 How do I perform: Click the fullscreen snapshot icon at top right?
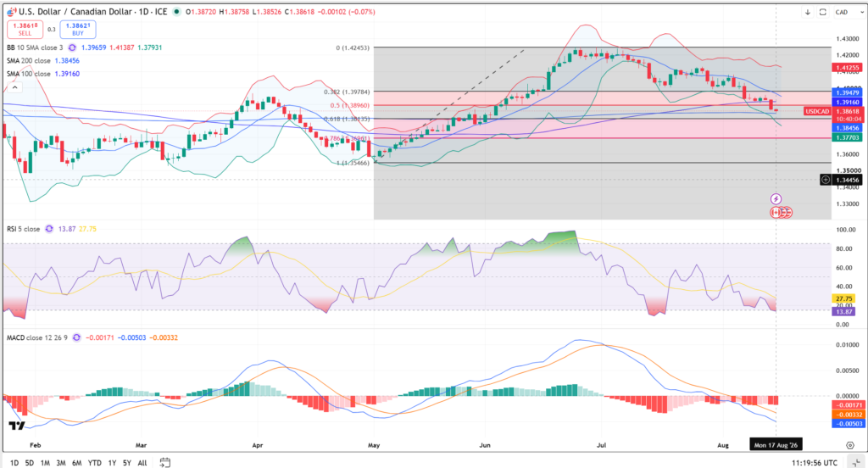823,12
